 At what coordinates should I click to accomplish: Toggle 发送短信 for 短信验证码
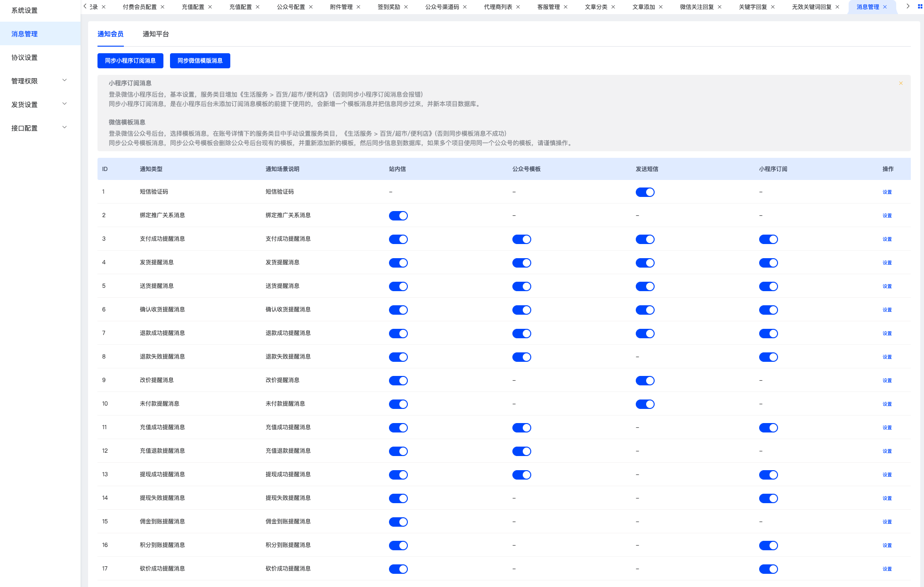coord(645,192)
